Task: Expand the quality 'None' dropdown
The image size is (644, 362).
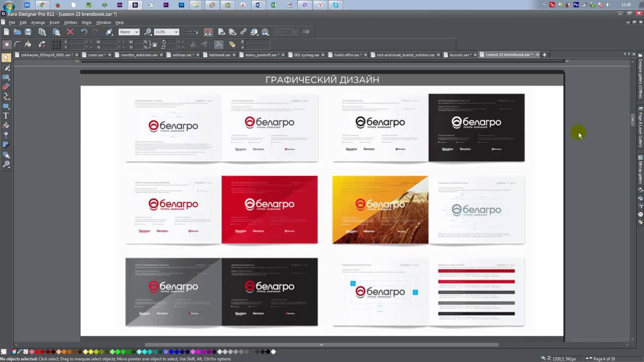Action: (x=136, y=32)
